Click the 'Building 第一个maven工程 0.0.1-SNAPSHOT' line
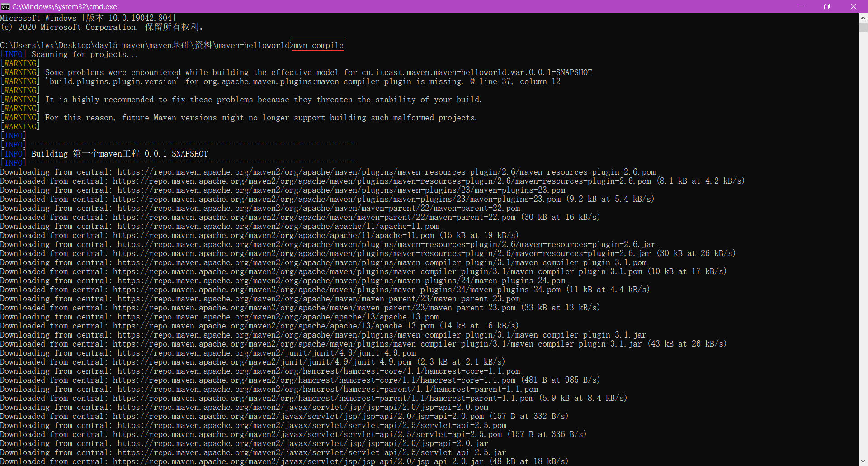868x466 pixels. click(104, 154)
